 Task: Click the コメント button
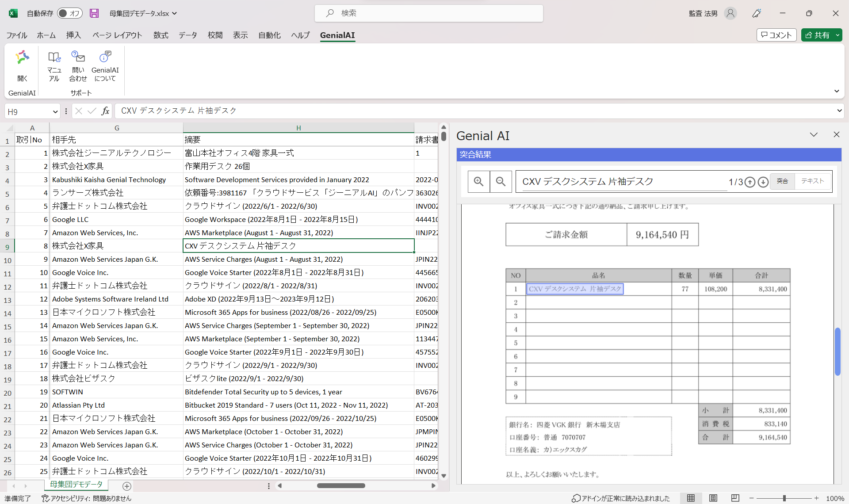point(776,35)
